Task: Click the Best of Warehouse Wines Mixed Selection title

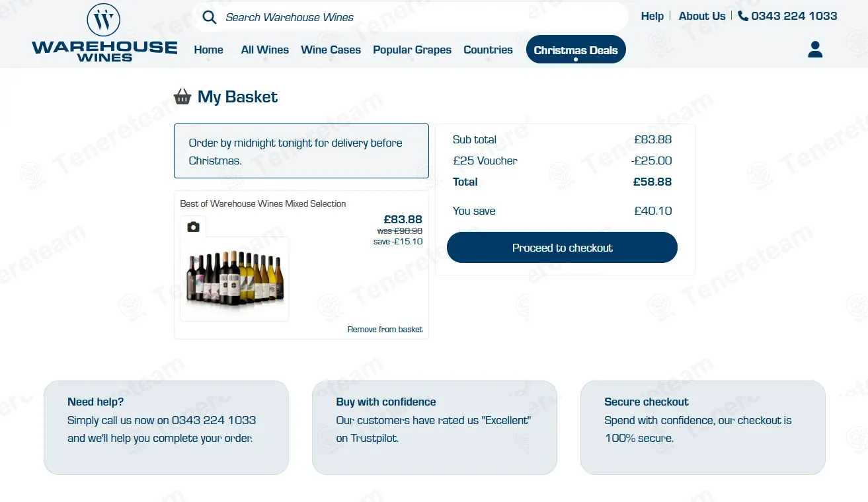Action: coord(263,203)
